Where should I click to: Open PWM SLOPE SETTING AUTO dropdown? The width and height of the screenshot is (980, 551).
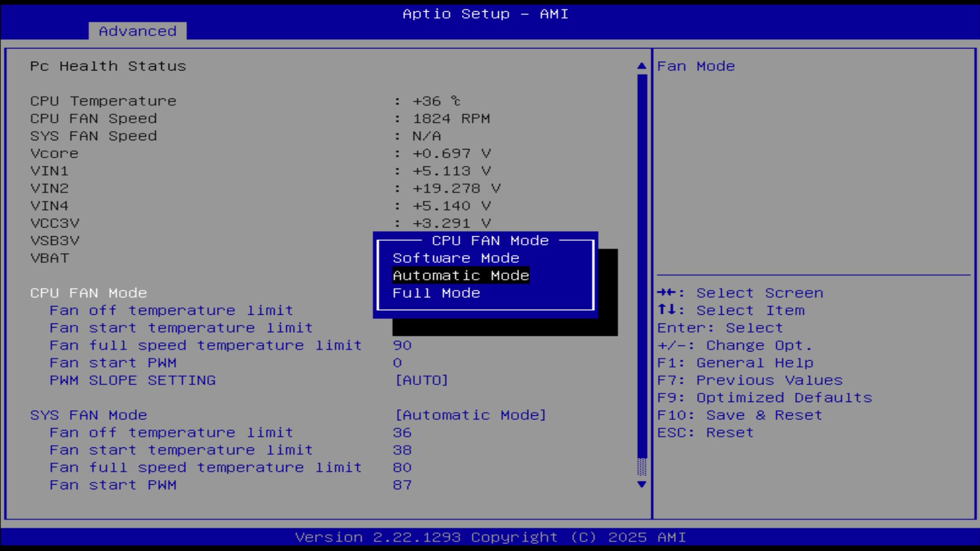point(421,380)
